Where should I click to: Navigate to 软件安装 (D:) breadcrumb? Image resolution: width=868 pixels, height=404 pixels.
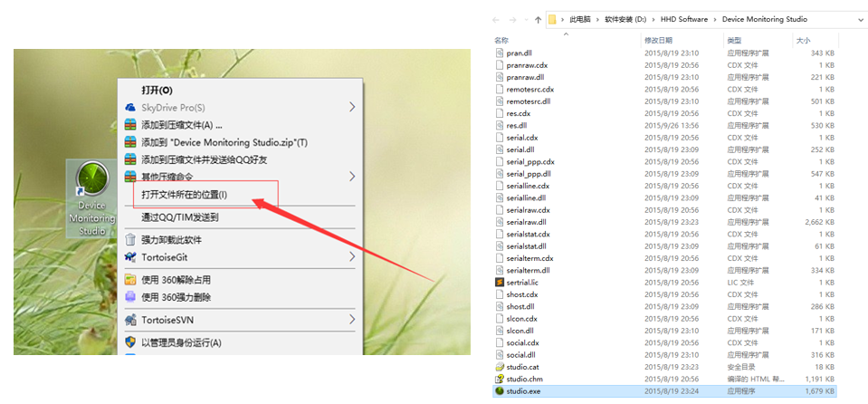625,19
